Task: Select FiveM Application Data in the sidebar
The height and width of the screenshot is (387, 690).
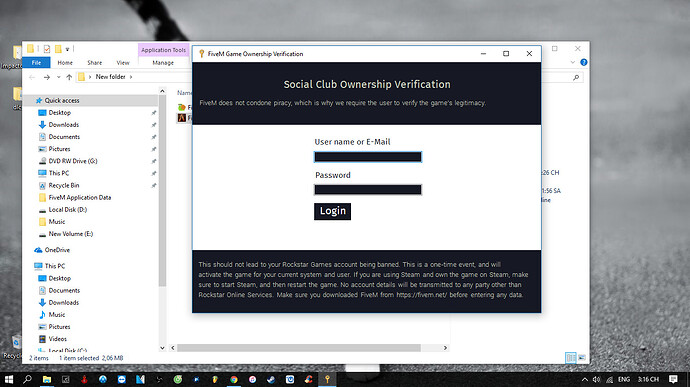Action: pos(80,198)
